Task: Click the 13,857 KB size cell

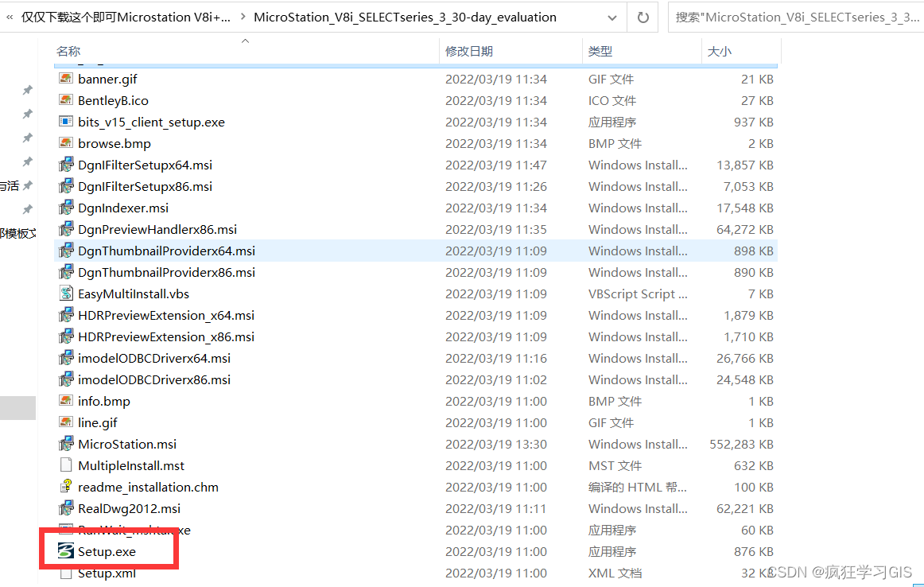Action: pyautogui.click(x=745, y=165)
